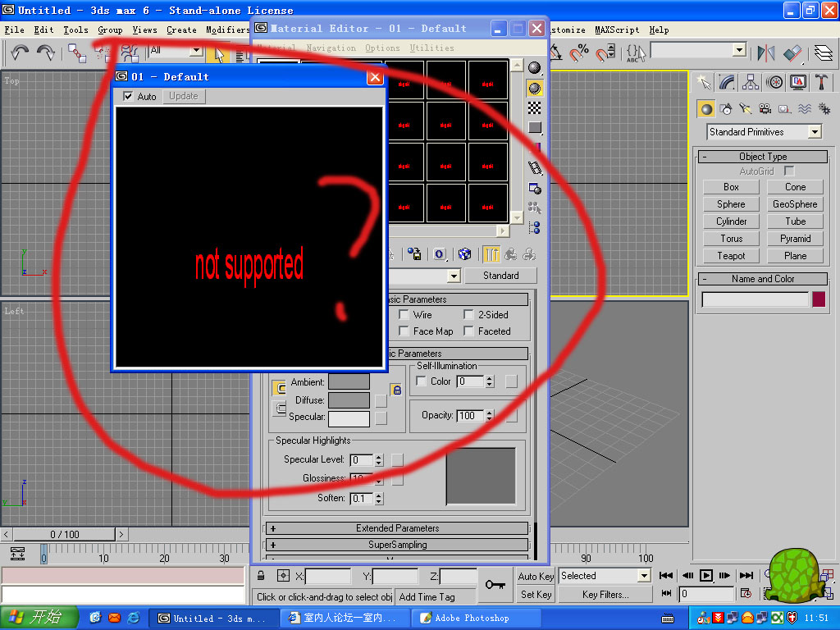Screen dimensions: 840x630
Task: Select the Lights category in Create panel
Action: 745,109
